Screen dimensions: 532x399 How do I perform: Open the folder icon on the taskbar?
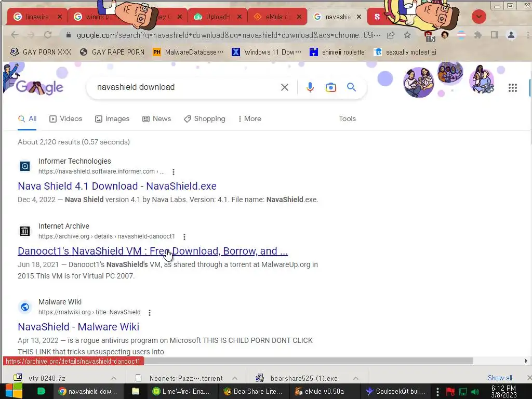(136, 391)
